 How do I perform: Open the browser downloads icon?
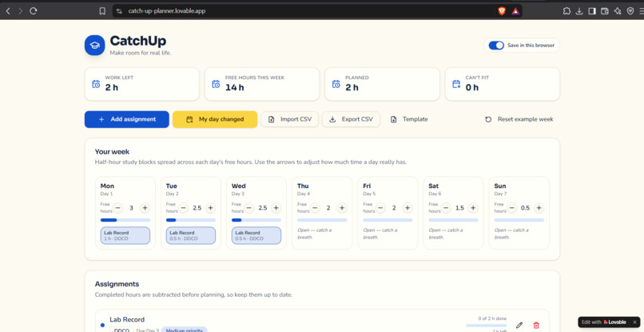(x=579, y=11)
